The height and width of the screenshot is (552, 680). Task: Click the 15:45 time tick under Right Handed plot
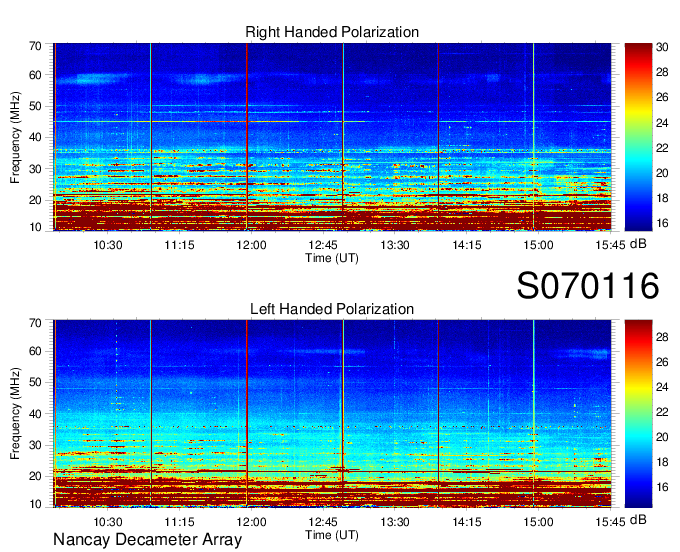click(610, 245)
